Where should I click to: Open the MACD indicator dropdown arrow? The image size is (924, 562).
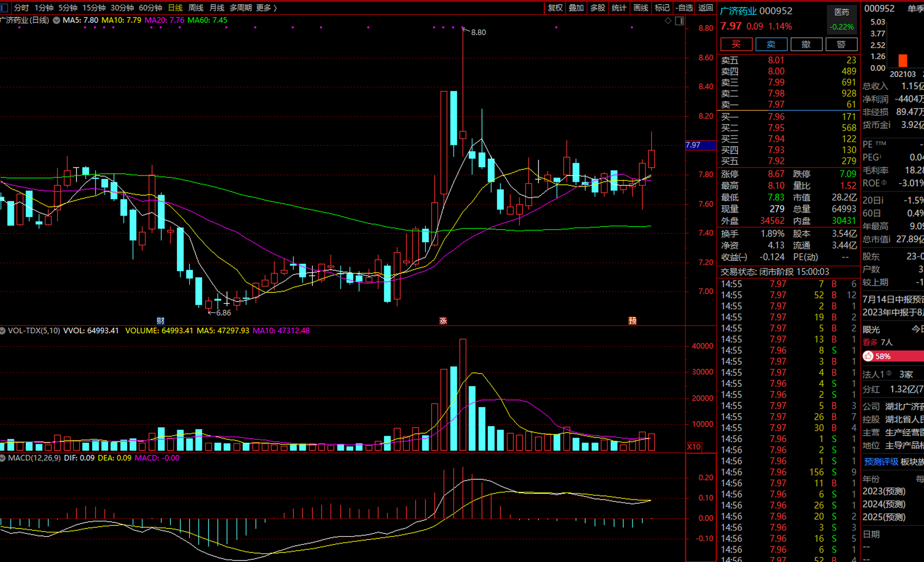point(3,458)
